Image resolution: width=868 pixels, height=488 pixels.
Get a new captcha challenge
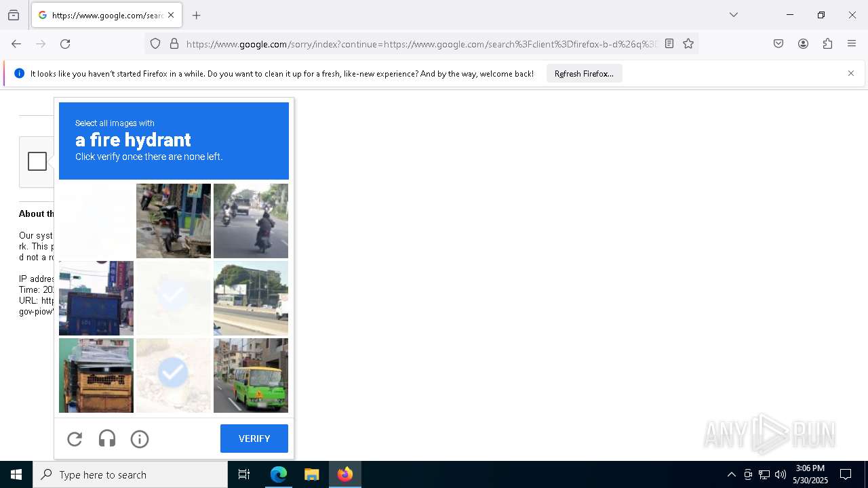75,439
